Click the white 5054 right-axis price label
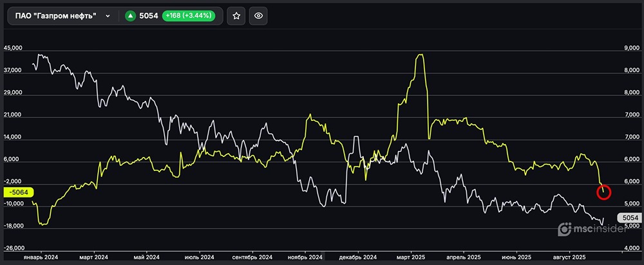The height and width of the screenshot is (265, 644). coord(629,218)
